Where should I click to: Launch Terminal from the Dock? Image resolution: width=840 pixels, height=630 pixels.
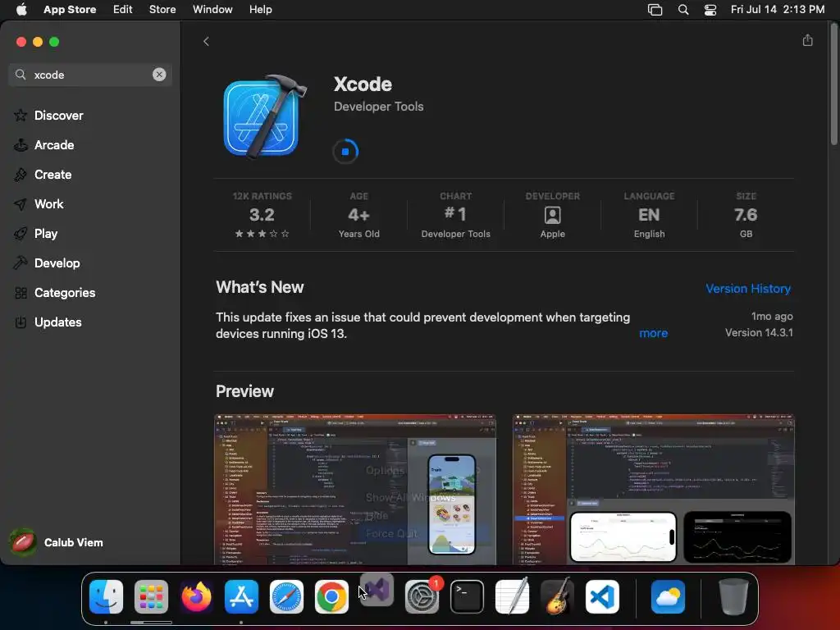[467, 596]
